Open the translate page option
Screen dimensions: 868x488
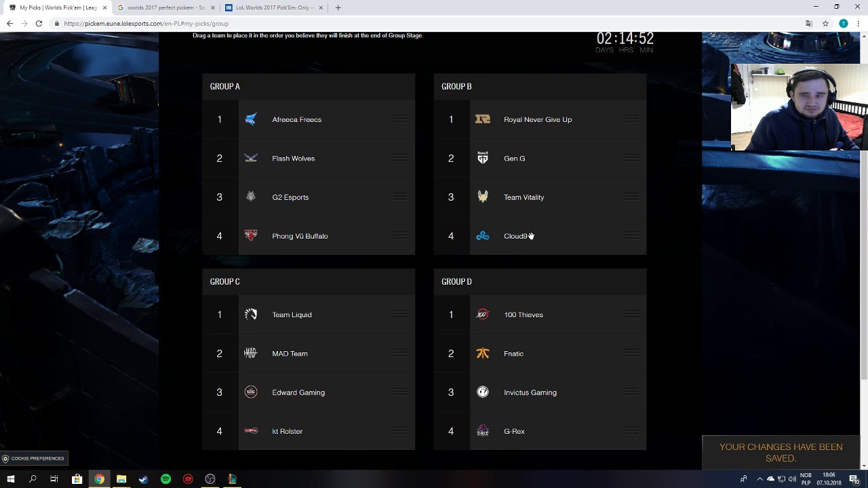coord(809,23)
